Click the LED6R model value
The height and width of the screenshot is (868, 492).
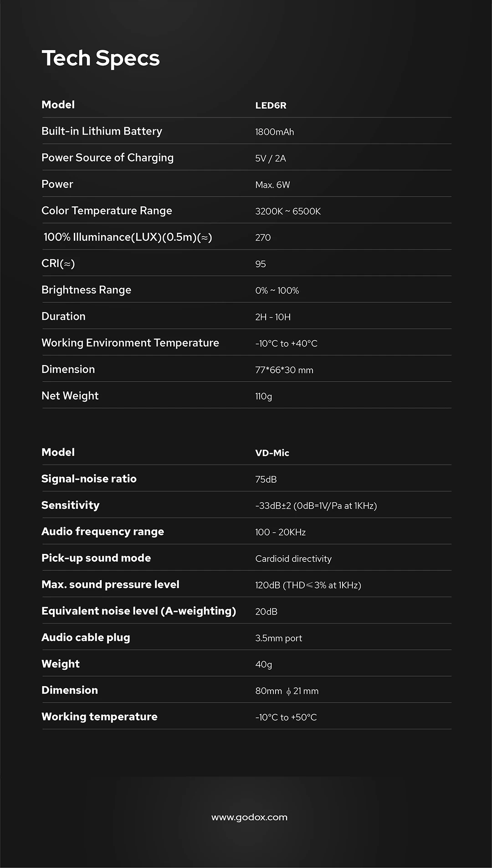click(x=271, y=105)
